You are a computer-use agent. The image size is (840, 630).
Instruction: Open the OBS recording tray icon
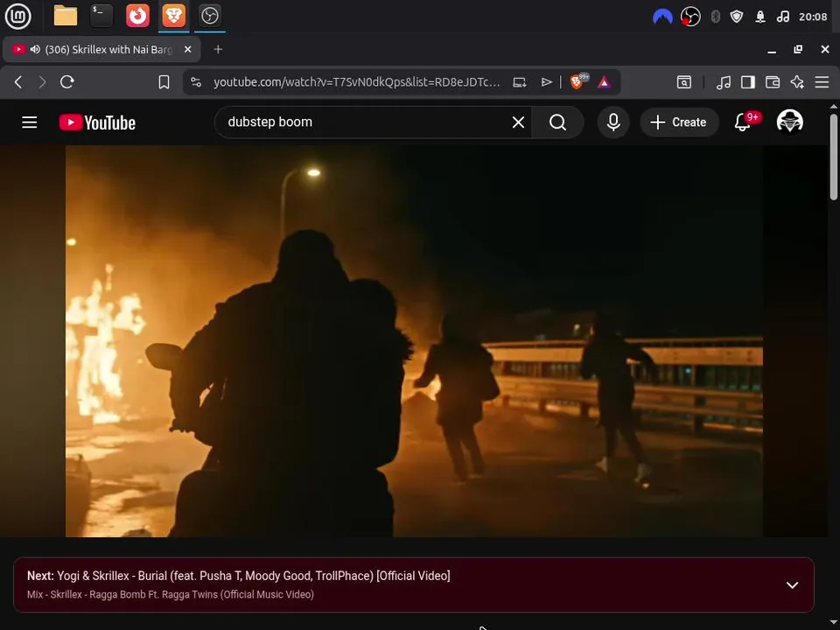(x=690, y=17)
